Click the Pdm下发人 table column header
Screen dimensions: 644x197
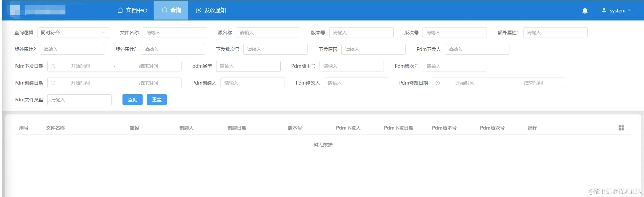(x=348, y=128)
